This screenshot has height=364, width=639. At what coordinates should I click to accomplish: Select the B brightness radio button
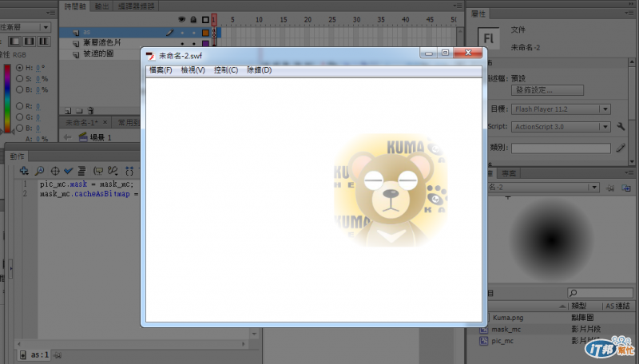[x=19, y=89]
